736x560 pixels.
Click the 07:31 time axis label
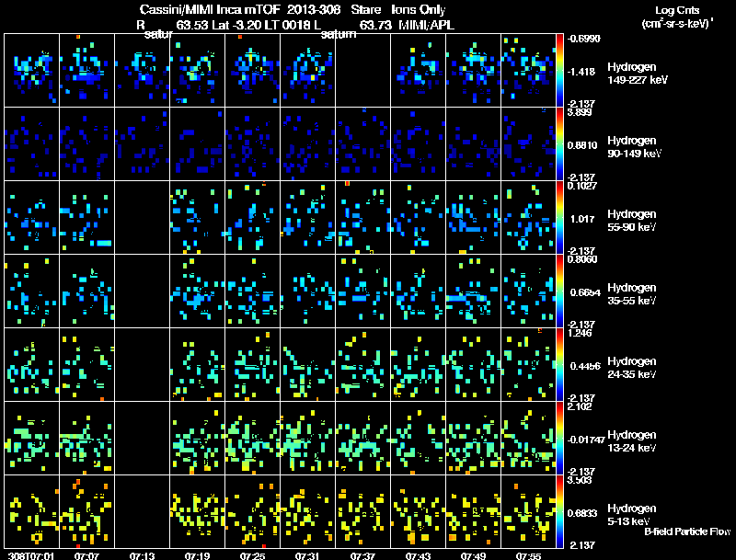307,555
